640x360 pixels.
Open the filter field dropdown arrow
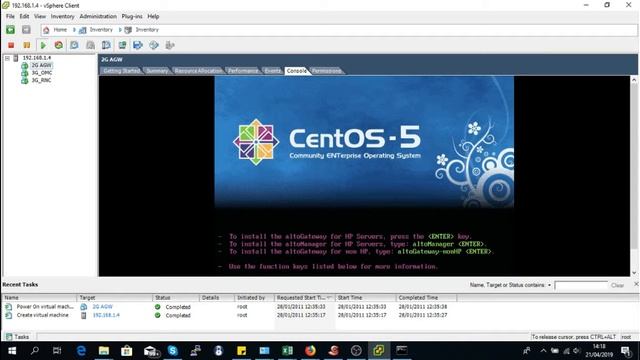point(549,285)
